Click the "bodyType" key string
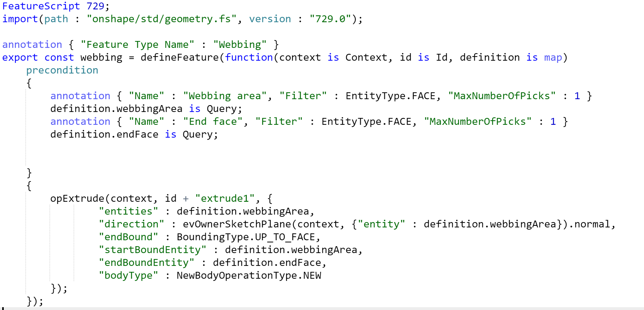The width and height of the screenshot is (644, 310). pyautogui.click(x=128, y=275)
